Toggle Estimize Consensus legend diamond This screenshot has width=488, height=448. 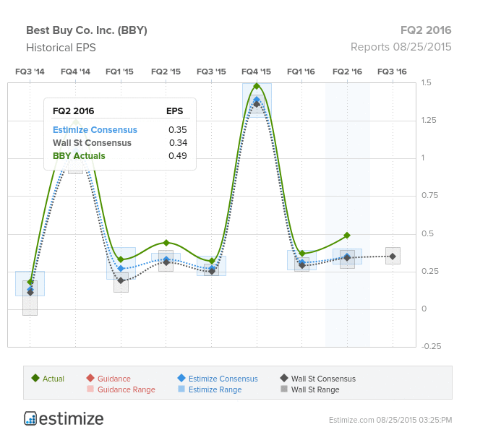tap(181, 378)
